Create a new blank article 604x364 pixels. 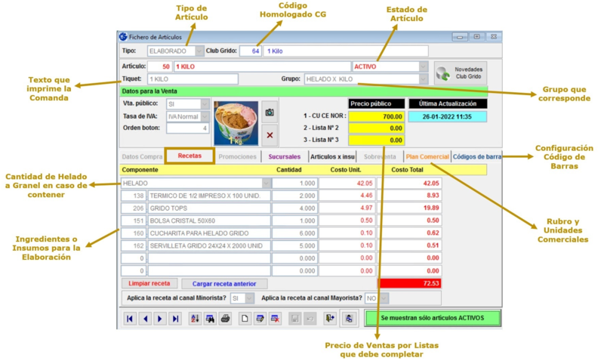245,319
